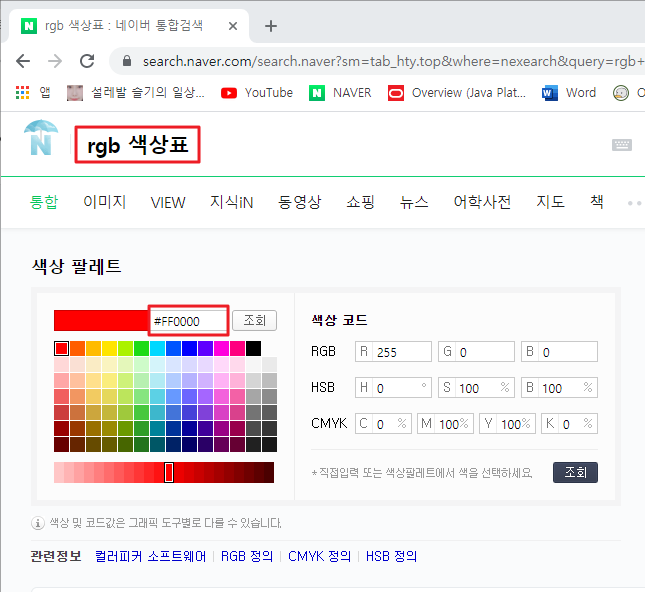This screenshot has width=645, height=592.
Task: Select the 지식iN search tab
Action: coord(232,202)
